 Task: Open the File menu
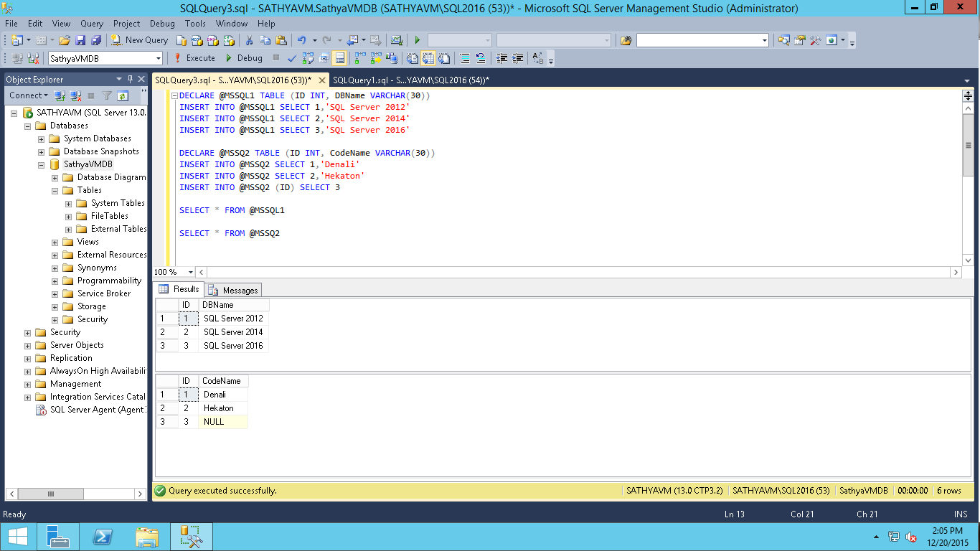pos(11,24)
